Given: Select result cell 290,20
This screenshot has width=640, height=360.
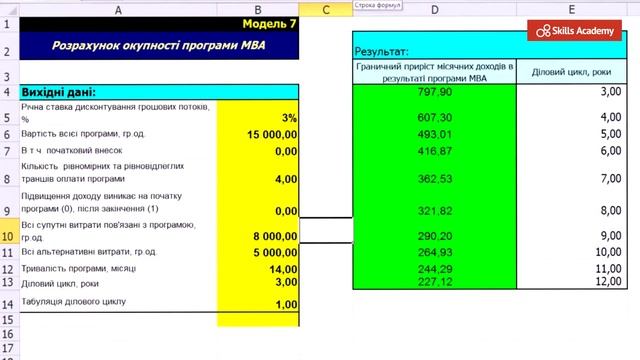Looking at the screenshot, I should 435,231.
